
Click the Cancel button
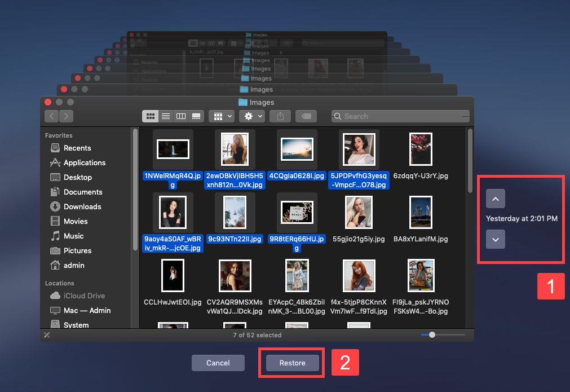(218, 363)
